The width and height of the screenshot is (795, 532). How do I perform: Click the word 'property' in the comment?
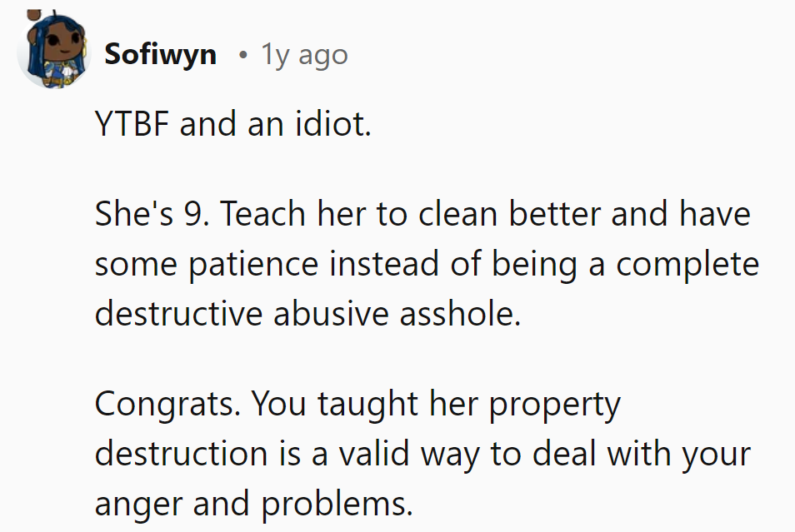coord(555,405)
